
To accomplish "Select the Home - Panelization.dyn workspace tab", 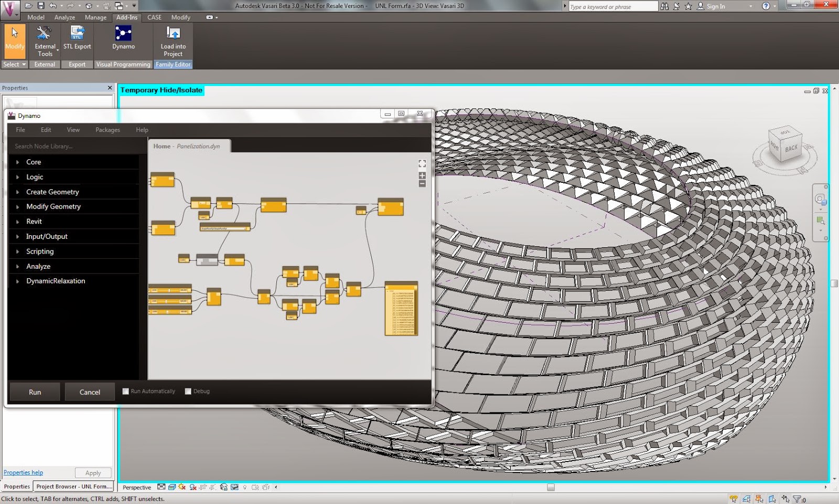I will pos(189,146).
